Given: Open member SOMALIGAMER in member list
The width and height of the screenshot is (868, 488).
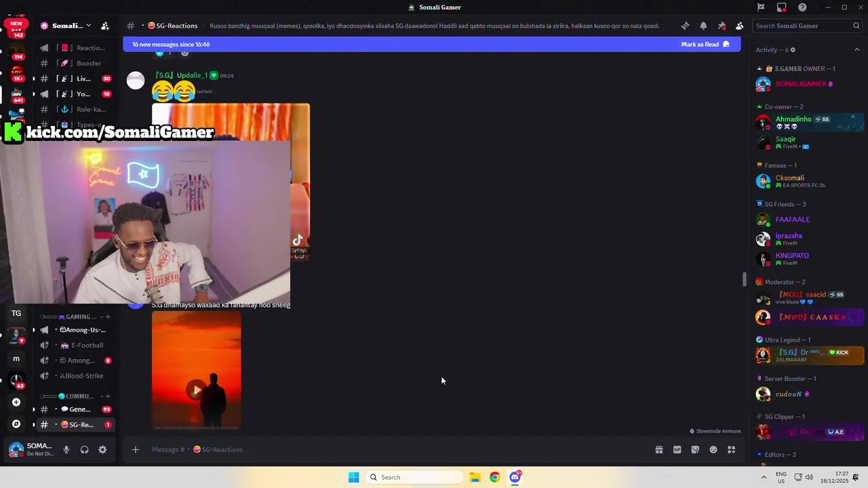Looking at the screenshot, I should click(809, 84).
